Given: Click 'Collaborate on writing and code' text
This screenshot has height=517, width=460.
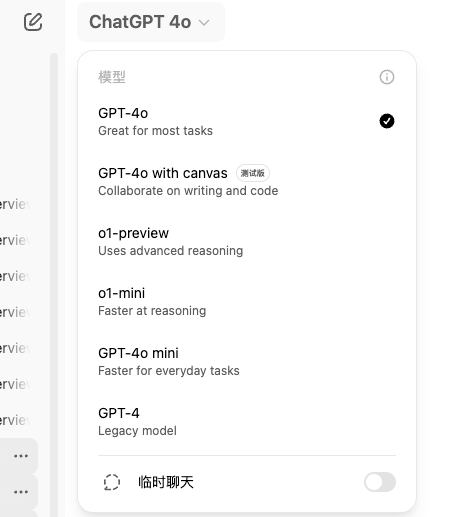Looking at the screenshot, I should [188, 191].
